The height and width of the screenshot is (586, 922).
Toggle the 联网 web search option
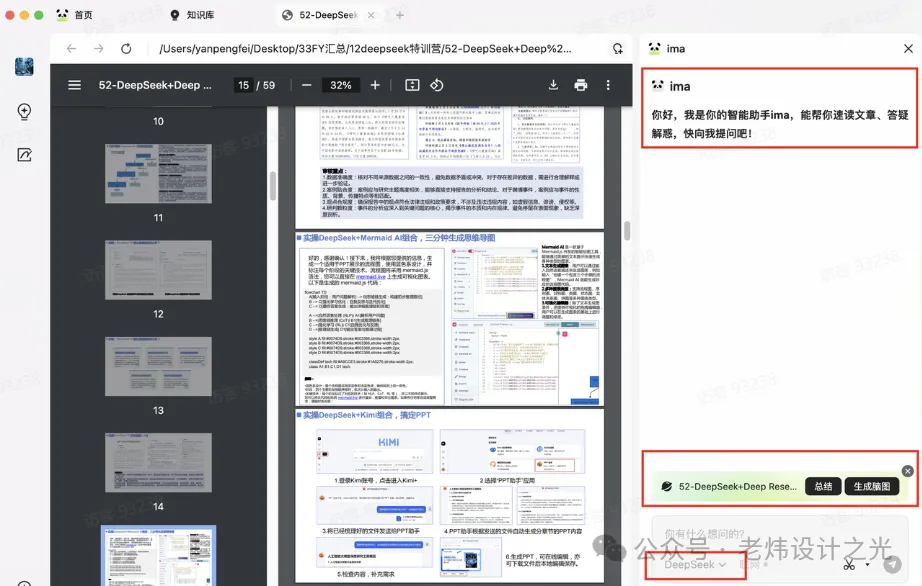[x=754, y=564]
